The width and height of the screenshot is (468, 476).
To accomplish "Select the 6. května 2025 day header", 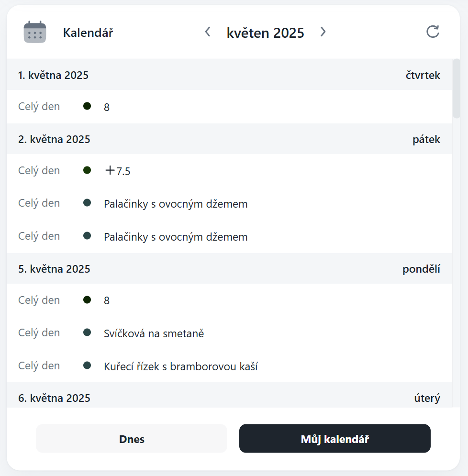I will click(54, 398).
